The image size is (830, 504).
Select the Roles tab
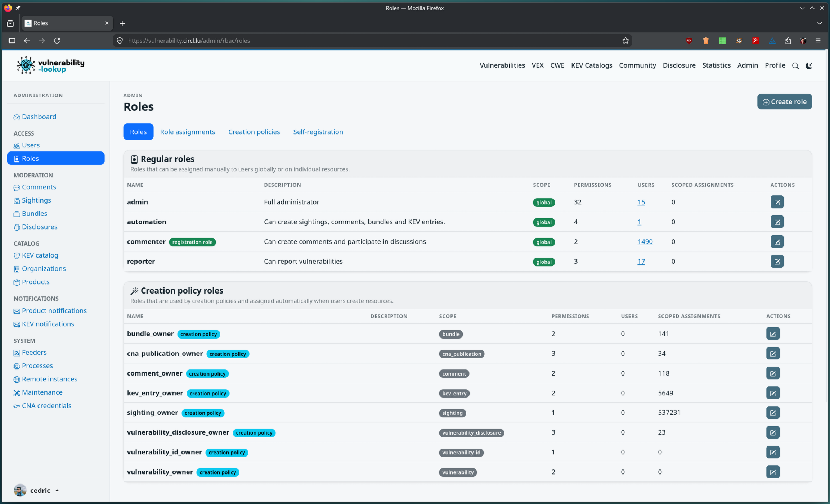[x=138, y=132]
